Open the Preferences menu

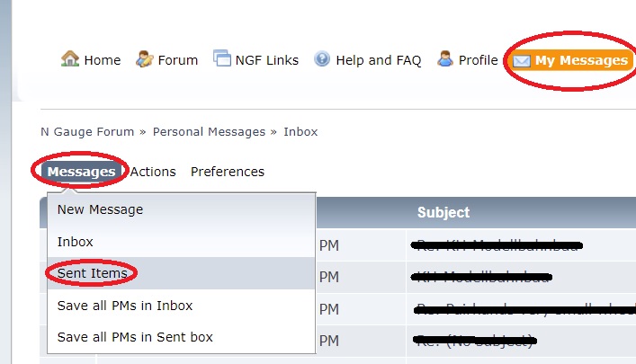point(227,172)
